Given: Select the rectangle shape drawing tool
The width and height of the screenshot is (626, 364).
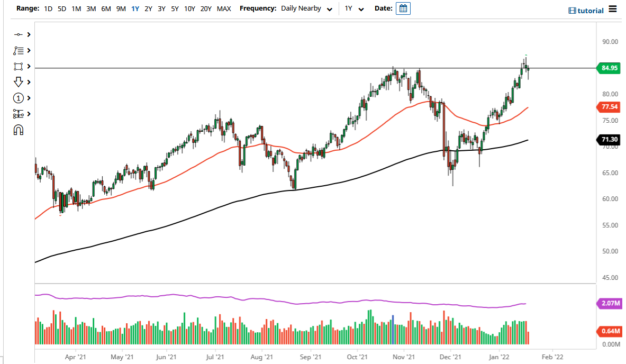Looking at the screenshot, I should coord(19,66).
